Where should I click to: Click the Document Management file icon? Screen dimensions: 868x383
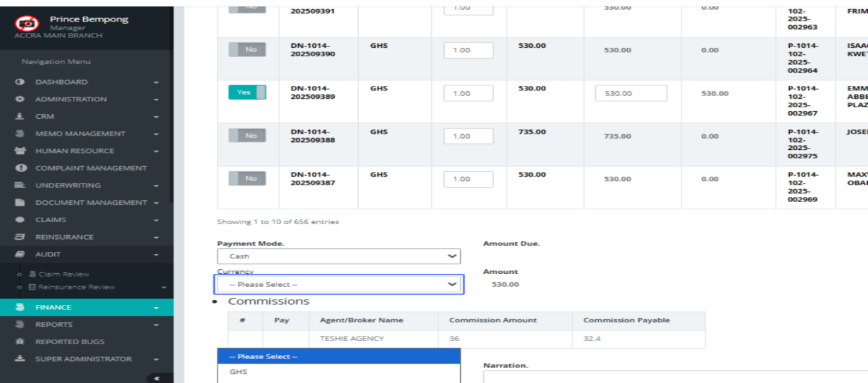click(20, 203)
